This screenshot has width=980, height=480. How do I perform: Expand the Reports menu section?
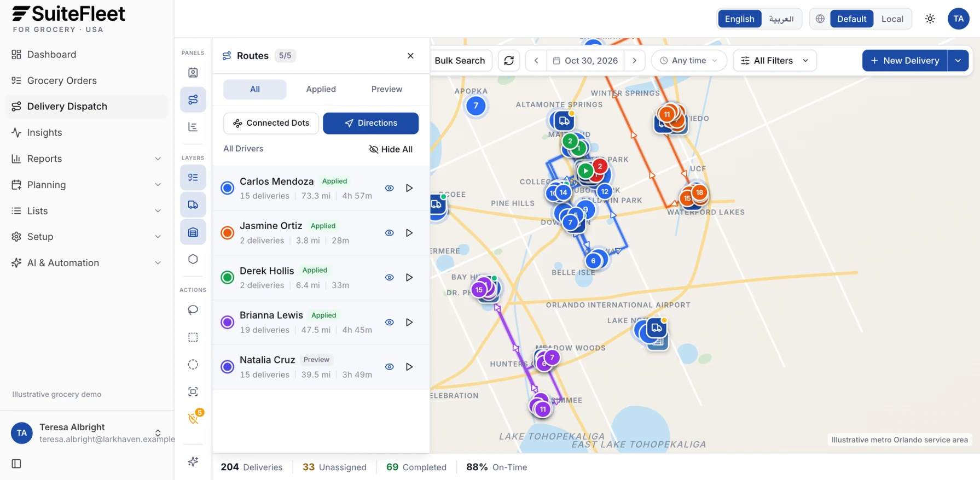87,159
